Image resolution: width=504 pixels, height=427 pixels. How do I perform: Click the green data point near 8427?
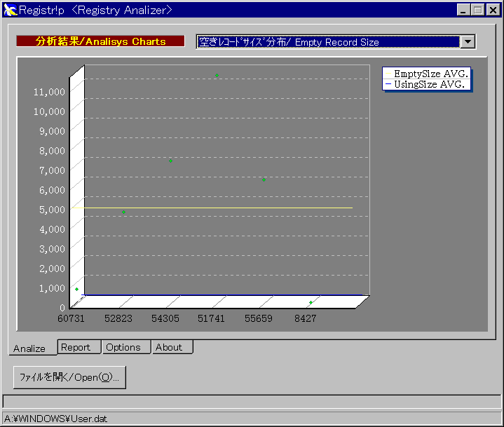click(x=311, y=303)
